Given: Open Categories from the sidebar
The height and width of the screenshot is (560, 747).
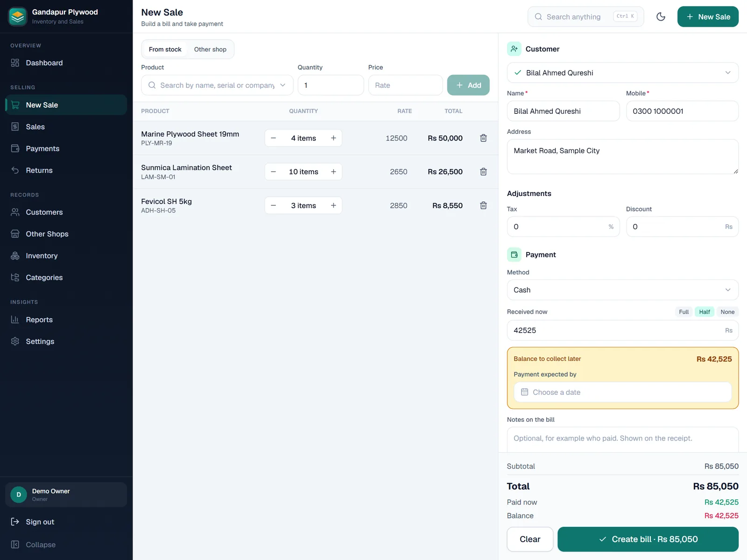Looking at the screenshot, I should 66,278.
